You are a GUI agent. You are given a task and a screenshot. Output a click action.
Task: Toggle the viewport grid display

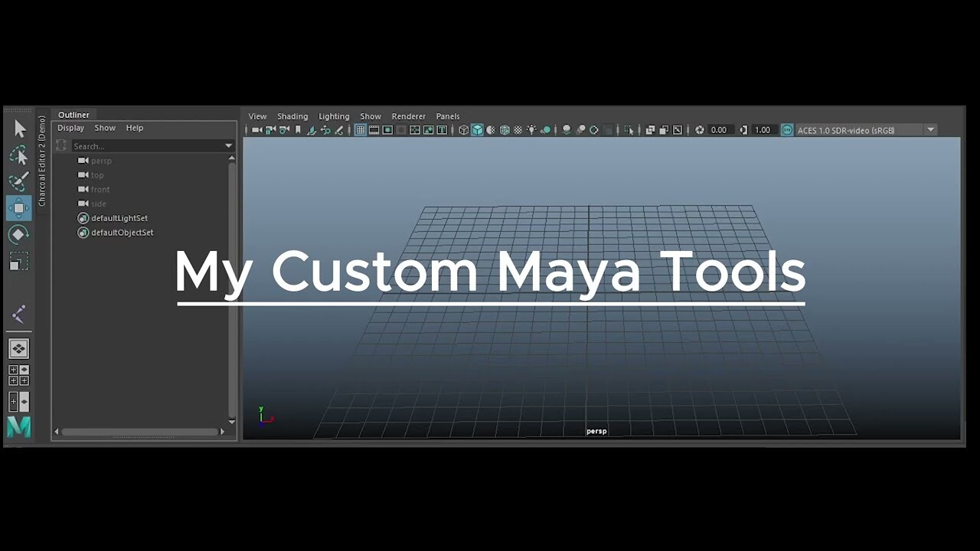(360, 130)
